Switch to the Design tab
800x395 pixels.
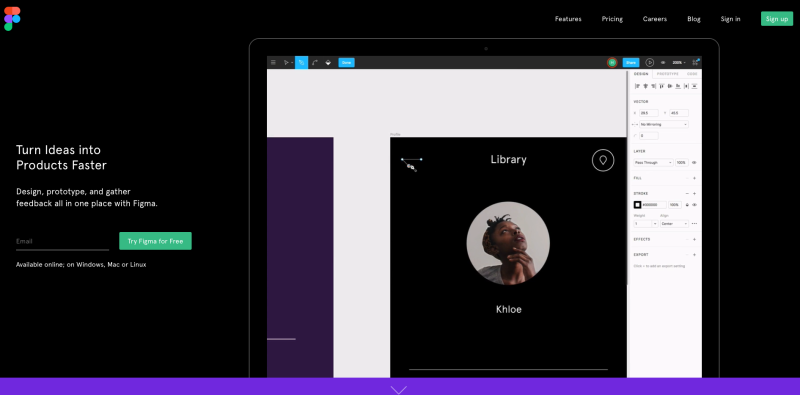[x=641, y=74]
